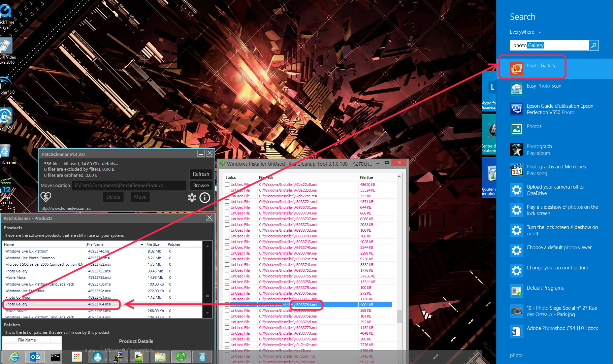This screenshot has height=364, width=613.
Task: Check the box for 47da22b5.msi
Action: coord(227,185)
